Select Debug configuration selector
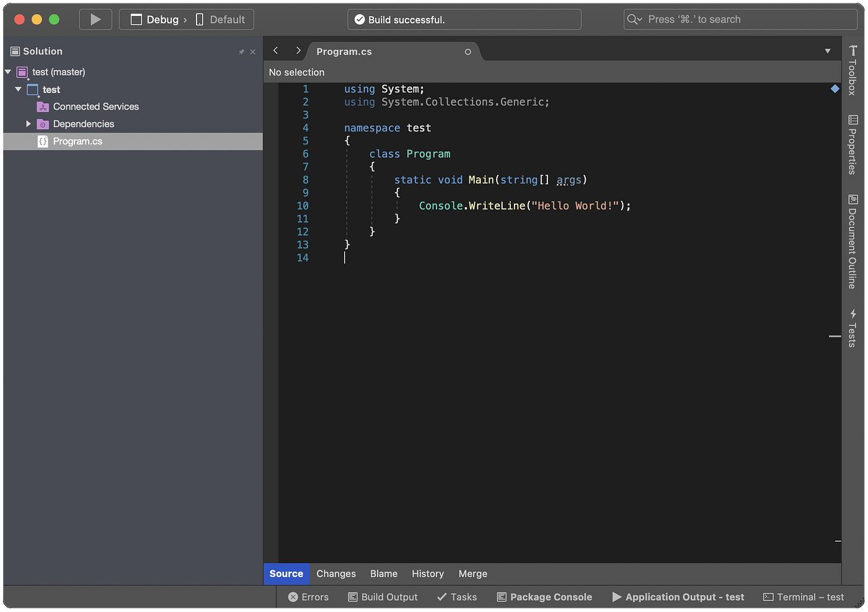868x612 pixels. point(157,19)
